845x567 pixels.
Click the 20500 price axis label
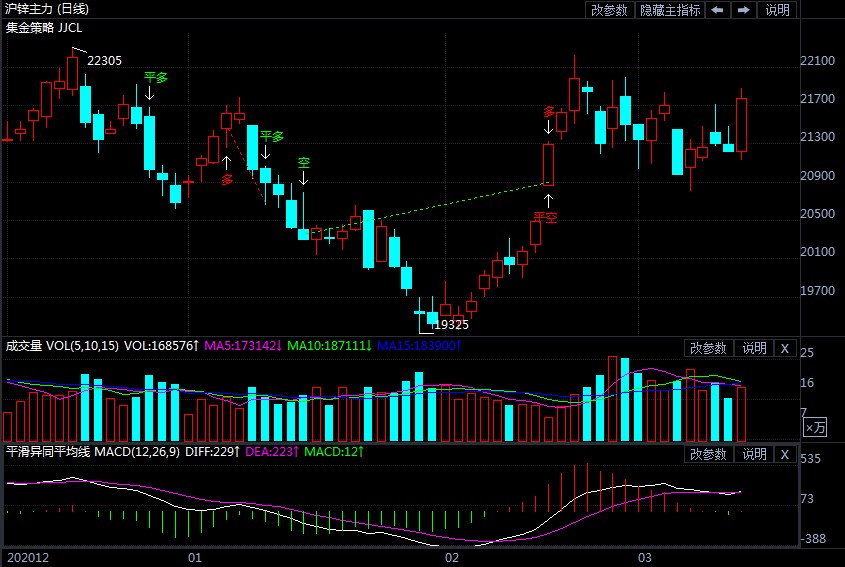[817, 213]
